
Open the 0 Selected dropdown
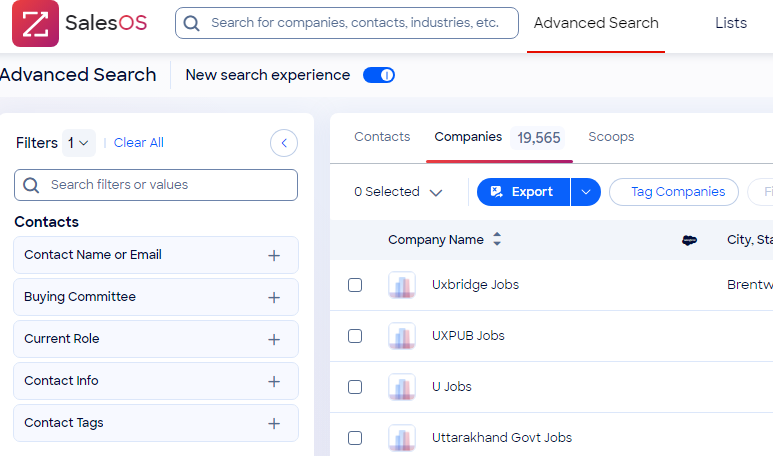point(398,192)
